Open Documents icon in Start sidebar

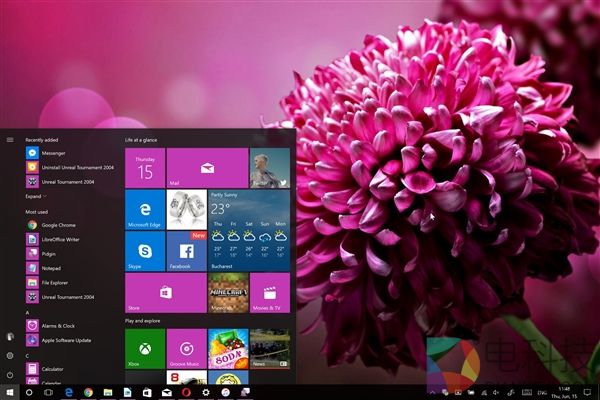(x=10, y=337)
